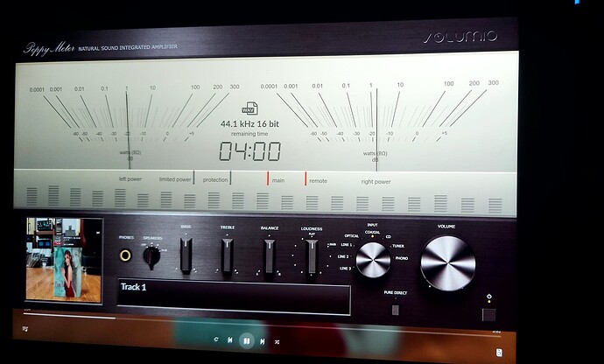604x364 pixels.
Task: Click the remote indicator label
Action: pos(318,181)
